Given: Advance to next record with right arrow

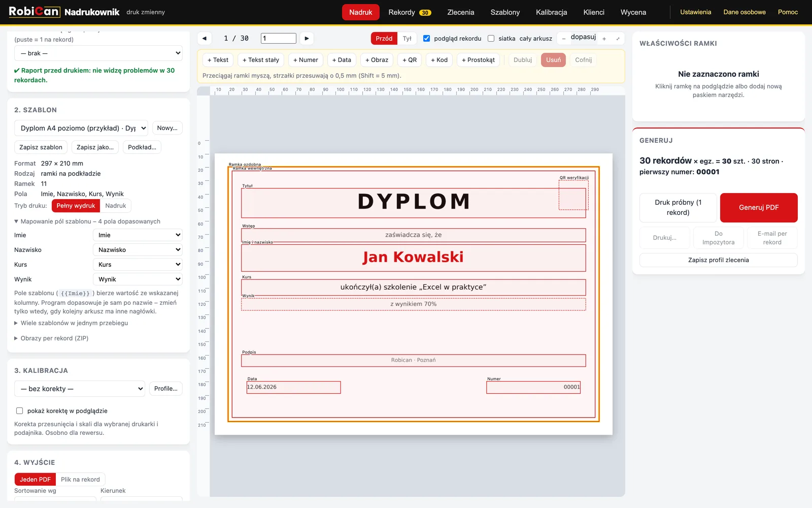Looking at the screenshot, I should click(307, 38).
